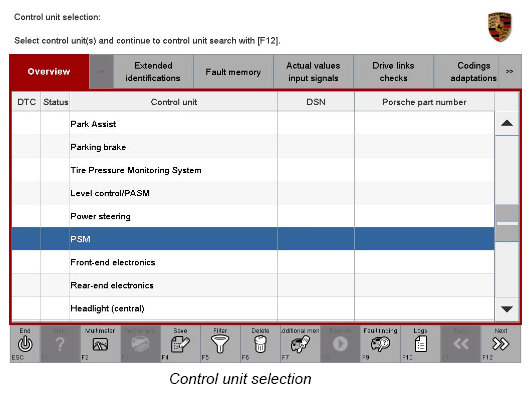
Task: Open the Help question mark button
Action: coord(60,344)
